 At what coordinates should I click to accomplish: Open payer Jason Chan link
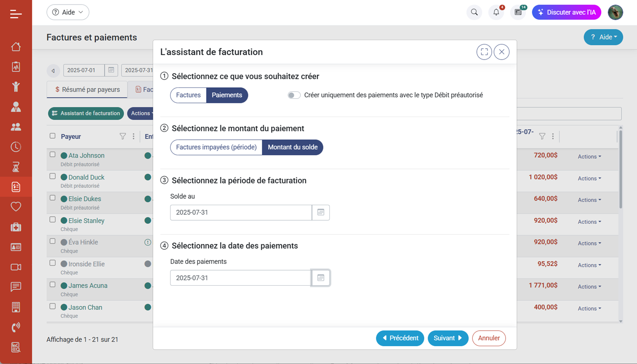tap(85, 308)
